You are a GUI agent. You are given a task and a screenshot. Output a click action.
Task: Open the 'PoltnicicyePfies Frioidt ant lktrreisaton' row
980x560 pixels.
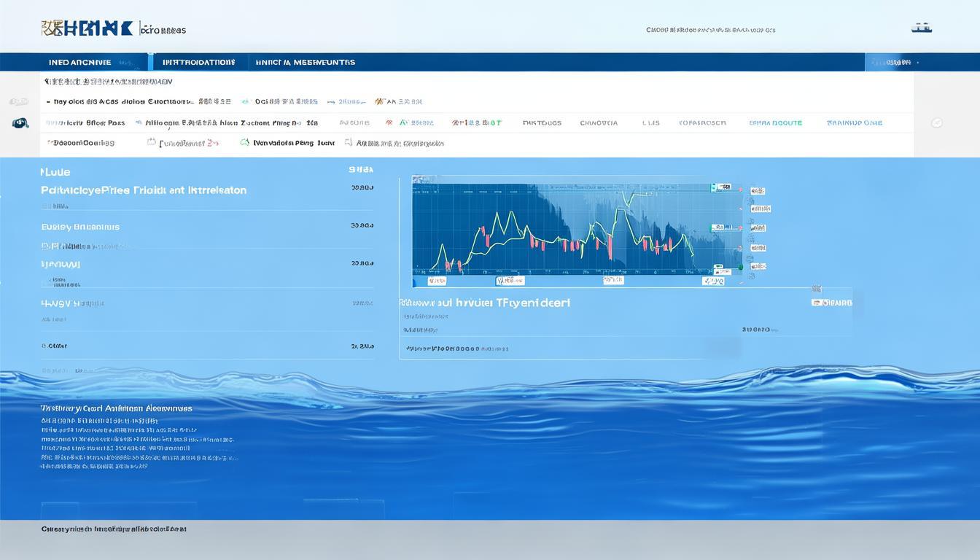tap(144, 190)
